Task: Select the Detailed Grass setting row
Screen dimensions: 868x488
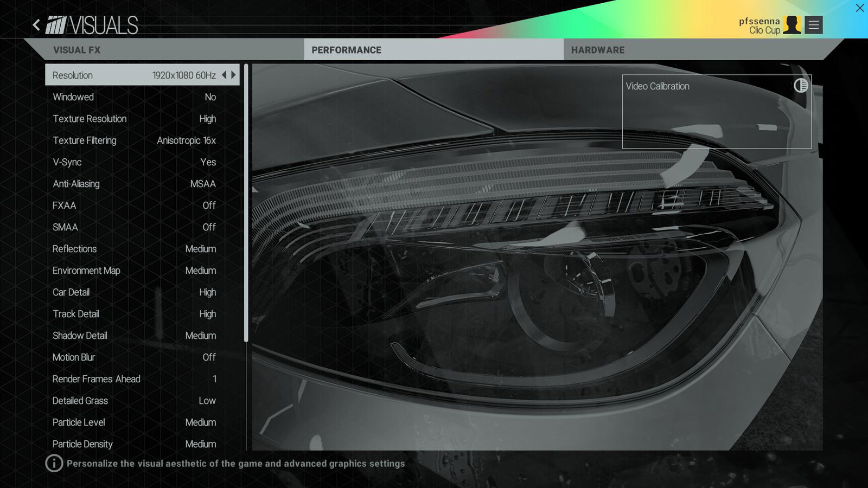Action: click(x=142, y=401)
